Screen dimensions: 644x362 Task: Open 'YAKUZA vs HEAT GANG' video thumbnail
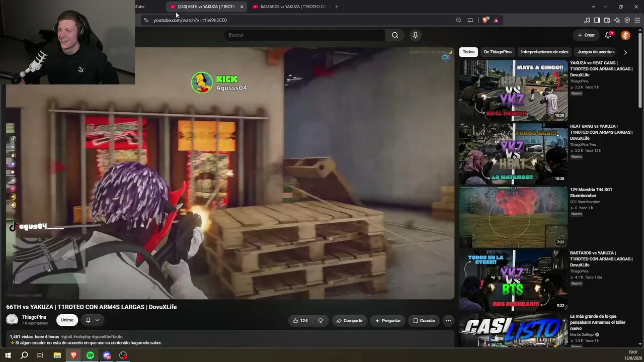click(513, 90)
